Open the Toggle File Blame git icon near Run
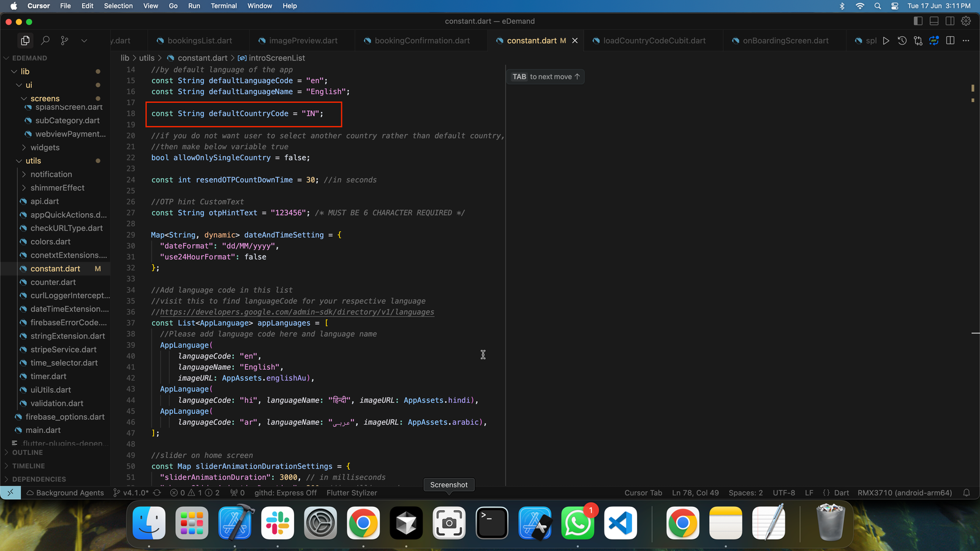This screenshot has width=980, height=551. (918, 40)
